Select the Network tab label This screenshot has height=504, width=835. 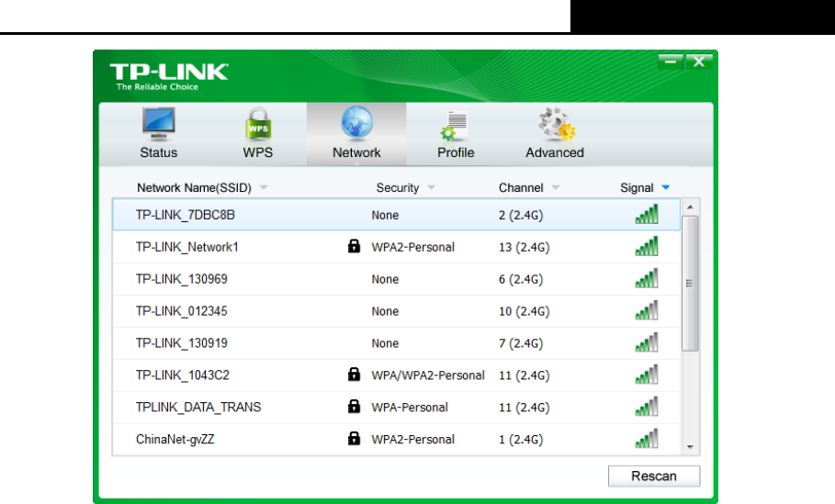click(356, 152)
